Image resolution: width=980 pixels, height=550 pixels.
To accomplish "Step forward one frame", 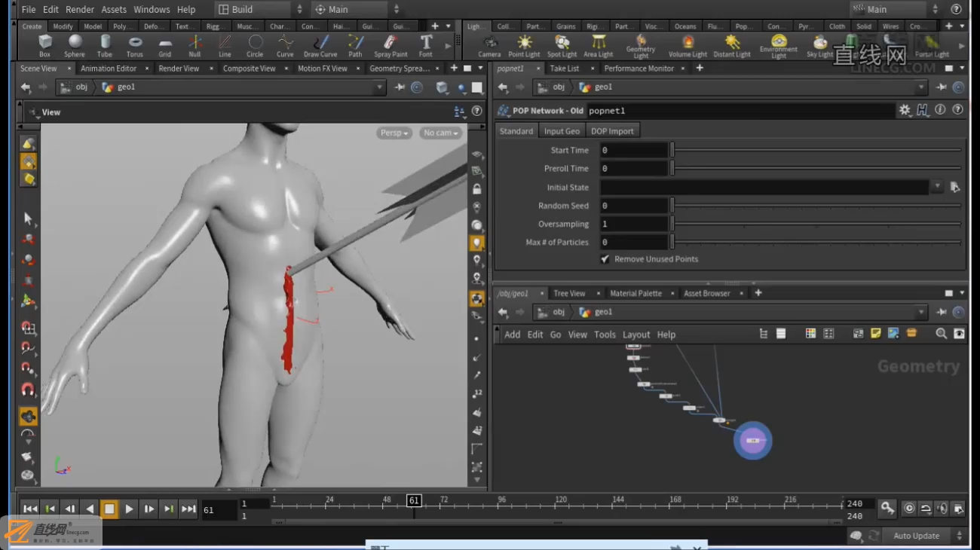I will (149, 509).
